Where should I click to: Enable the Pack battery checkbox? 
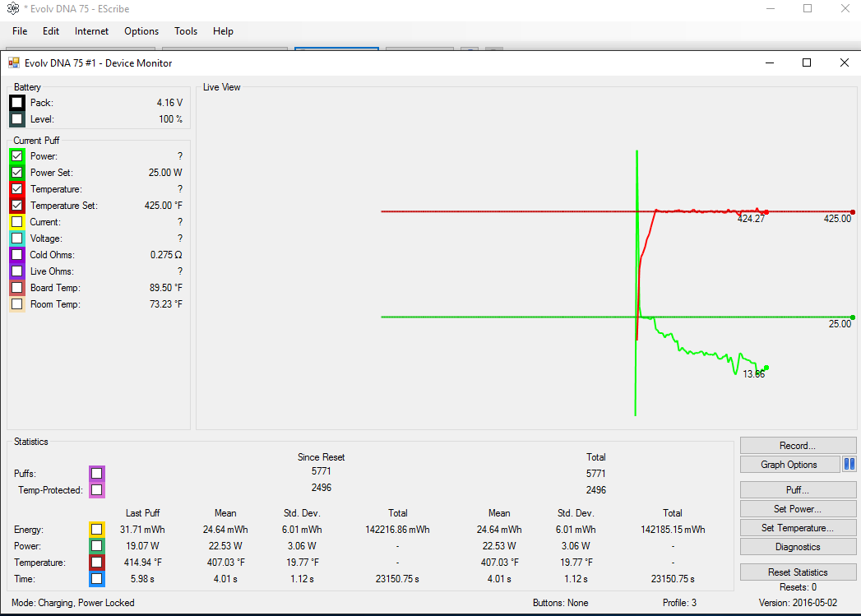click(x=17, y=103)
